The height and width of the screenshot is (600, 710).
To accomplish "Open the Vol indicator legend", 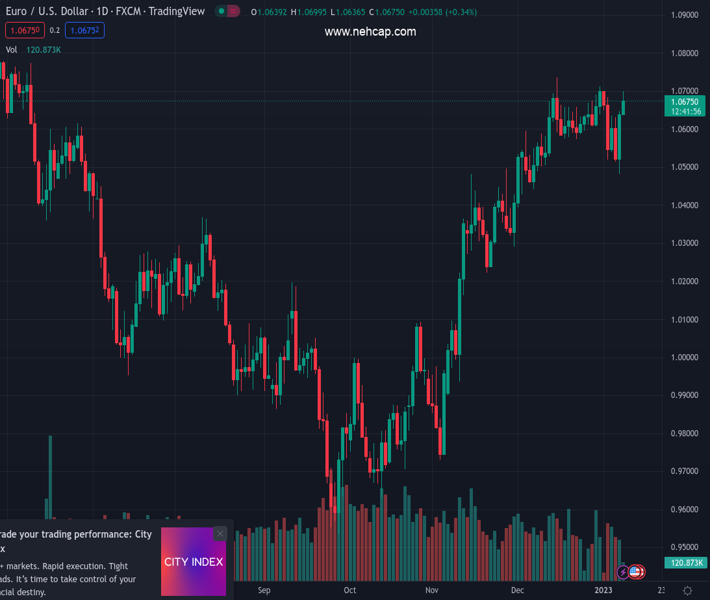I will pos(12,50).
